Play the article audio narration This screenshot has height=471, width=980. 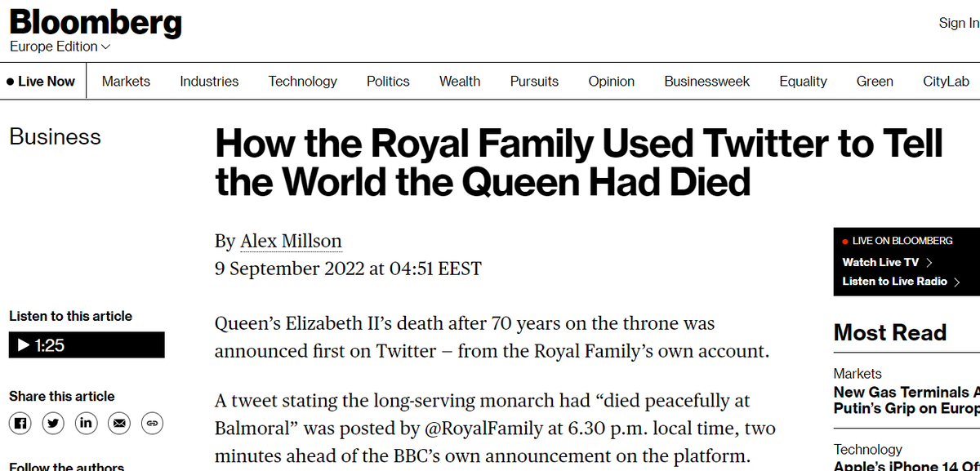coord(23,344)
